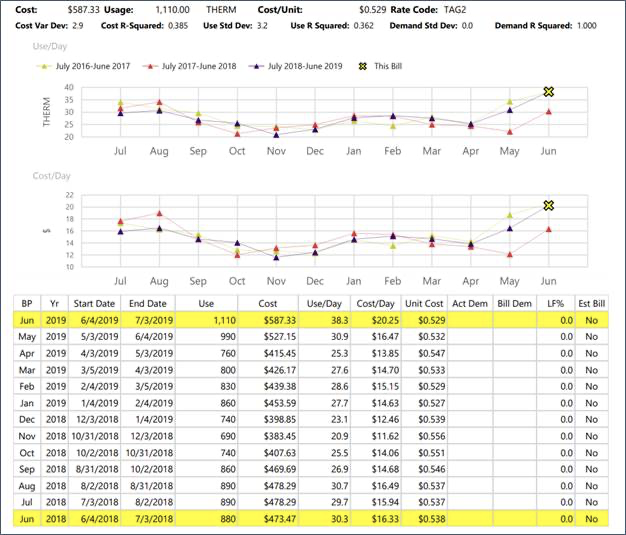Sort by the Cost column header
Image resolution: width=626 pixels, height=535 pixels.
[x=269, y=303]
